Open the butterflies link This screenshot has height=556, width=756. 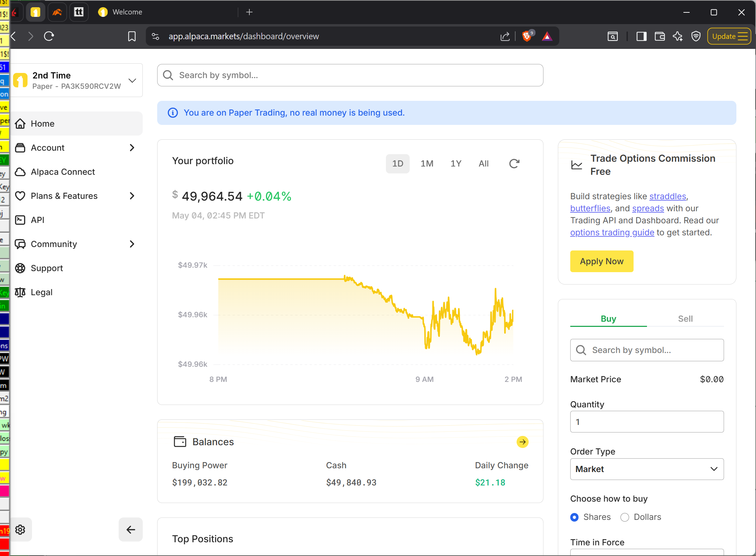tap(590, 208)
